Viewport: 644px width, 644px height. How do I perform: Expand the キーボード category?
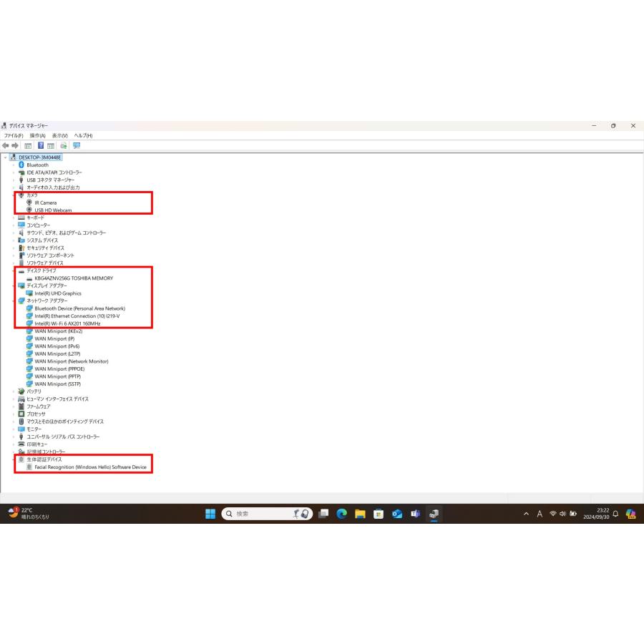pyautogui.click(x=14, y=218)
